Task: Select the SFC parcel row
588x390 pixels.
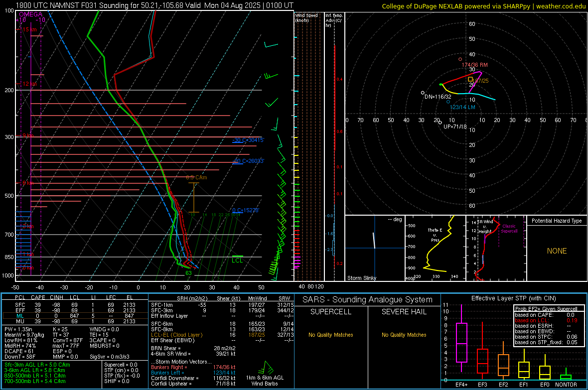Action: (75, 305)
